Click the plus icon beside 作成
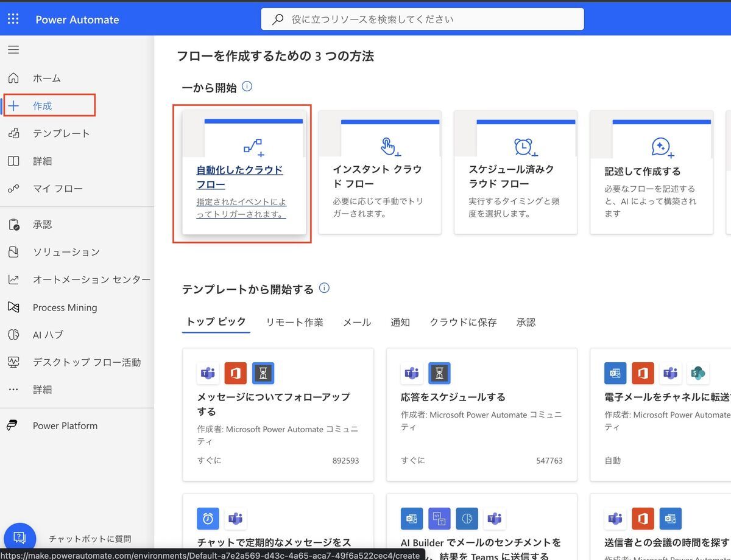The height and width of the screenshot is (560, 731). click(13, 105)
